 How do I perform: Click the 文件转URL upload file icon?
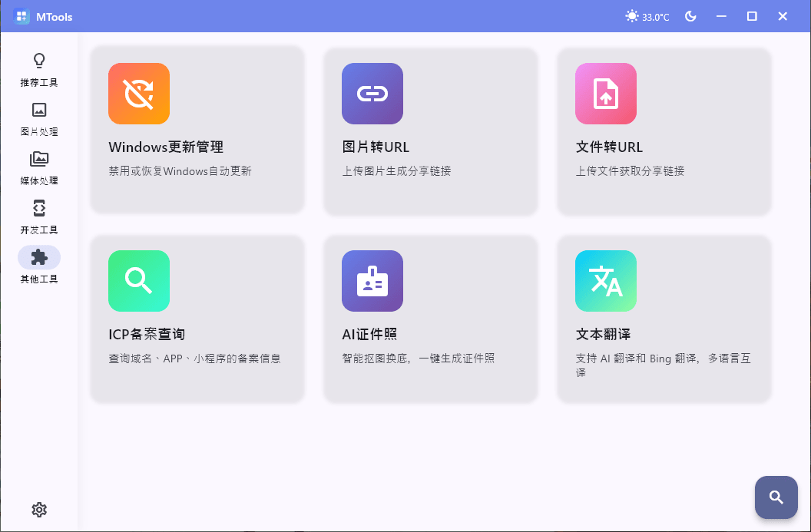(x=606, y=94)
